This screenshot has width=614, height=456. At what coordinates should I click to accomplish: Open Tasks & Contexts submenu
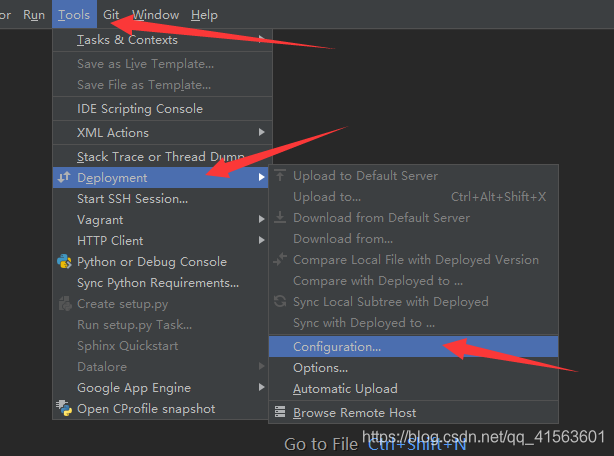[x=163, y=40]
